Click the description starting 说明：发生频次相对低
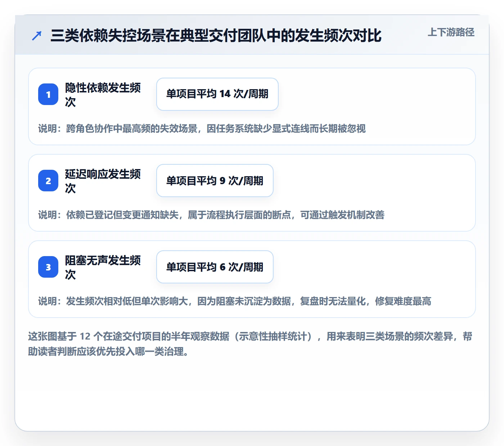Screen dimensions: 504x446 (235, 301)
